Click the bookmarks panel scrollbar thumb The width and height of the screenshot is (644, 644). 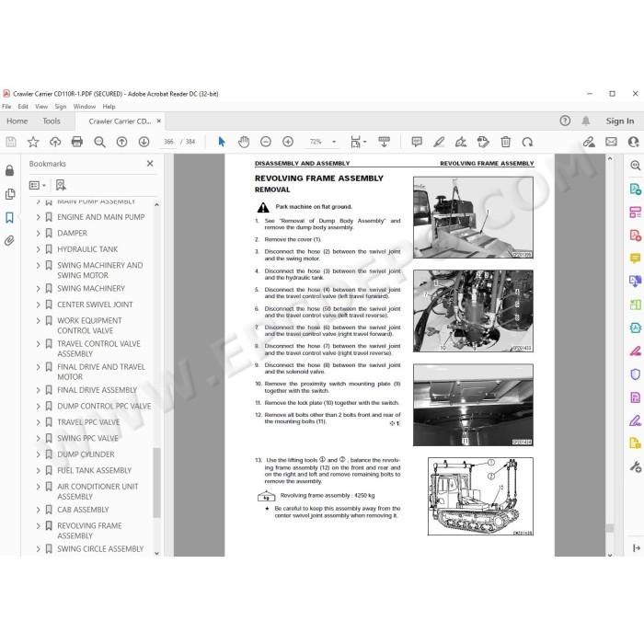[x=156, y=483]
